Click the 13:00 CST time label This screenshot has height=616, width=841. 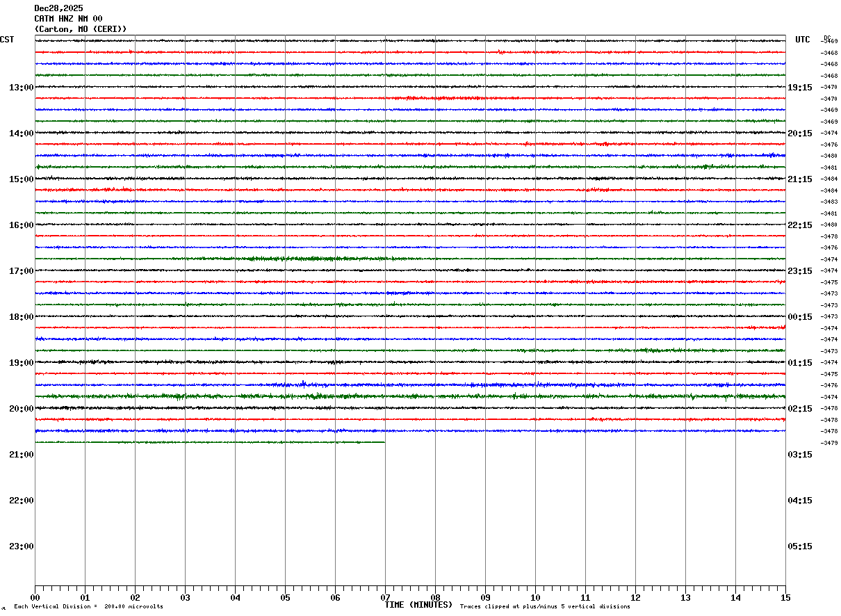click(x=21, y=88)
